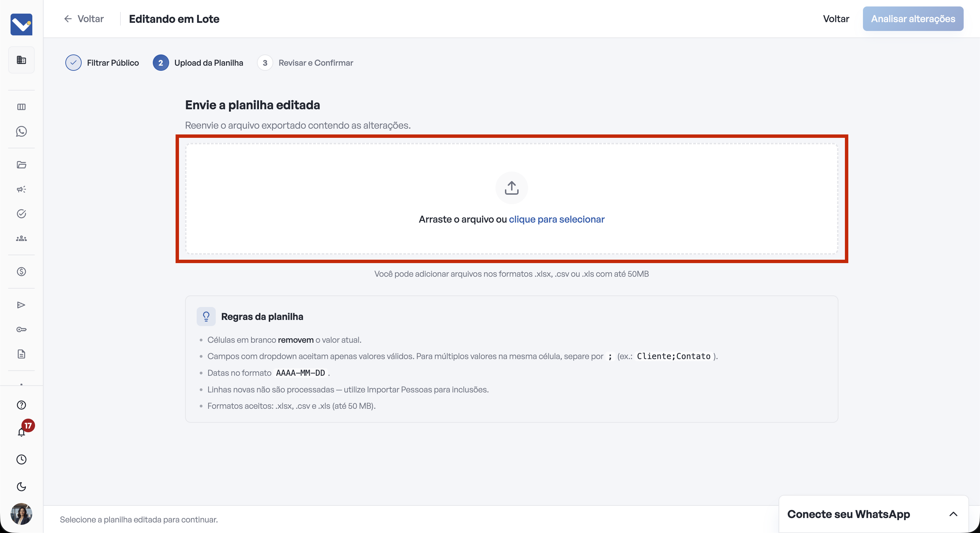Open the checkmark tasks icon in sidebar
This screenshot has width=980, height=533.
(x=21, y=214)
